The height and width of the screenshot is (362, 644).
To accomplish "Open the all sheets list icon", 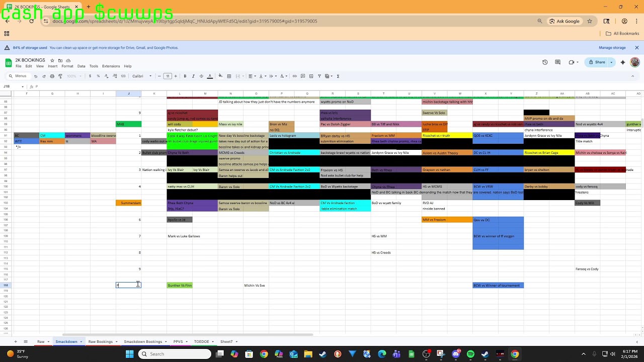I will click(x=26, y=342).
